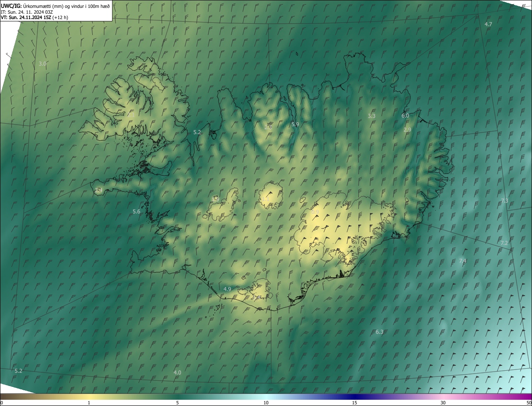This screenshot has width=532, height=406.
Task: Click the 4.0 value label
Action: [x=177, y=372]
